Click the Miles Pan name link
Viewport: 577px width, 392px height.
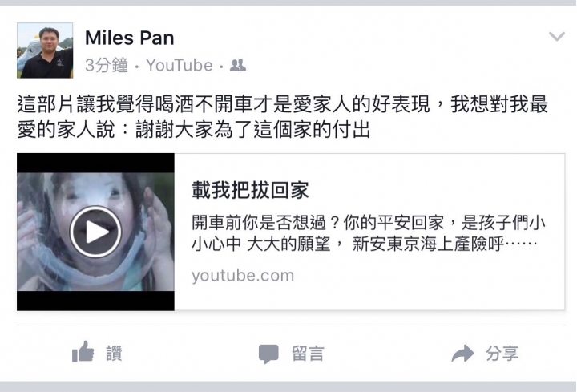130,38
